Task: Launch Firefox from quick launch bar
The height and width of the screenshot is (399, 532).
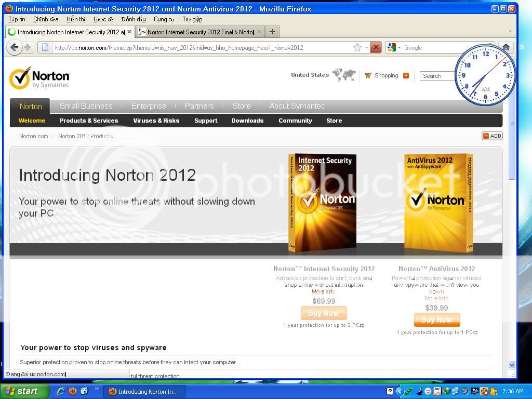Action: click(x=73, y=391)
